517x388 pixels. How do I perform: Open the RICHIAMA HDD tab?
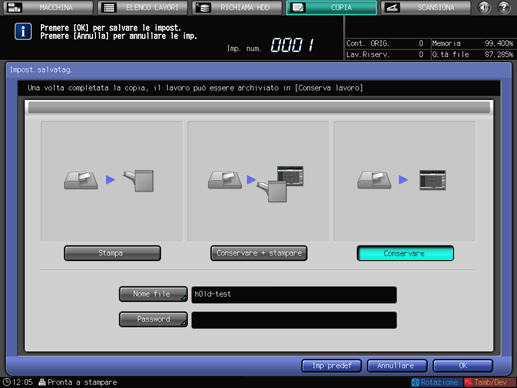tap(237, 7)
